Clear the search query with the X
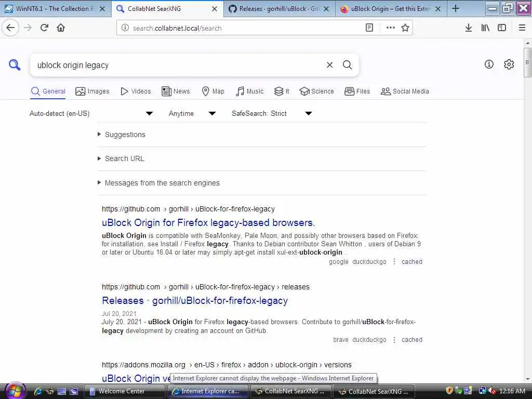 point(329,65)
